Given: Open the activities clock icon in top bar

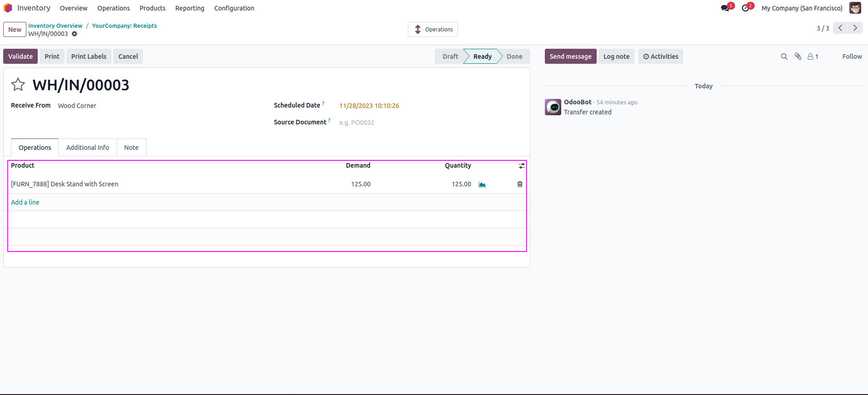Looking at the screenshot, I should point(746,8).
